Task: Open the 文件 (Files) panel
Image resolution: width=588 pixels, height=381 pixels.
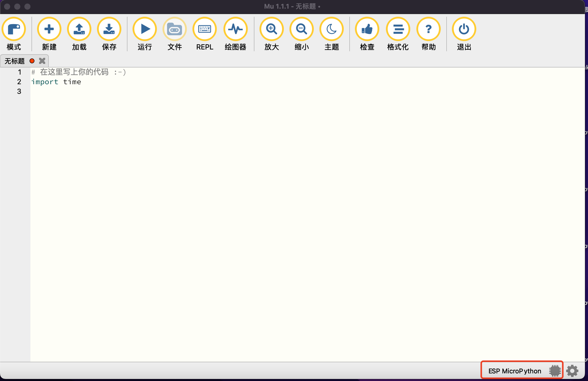Action: point(174,33)
